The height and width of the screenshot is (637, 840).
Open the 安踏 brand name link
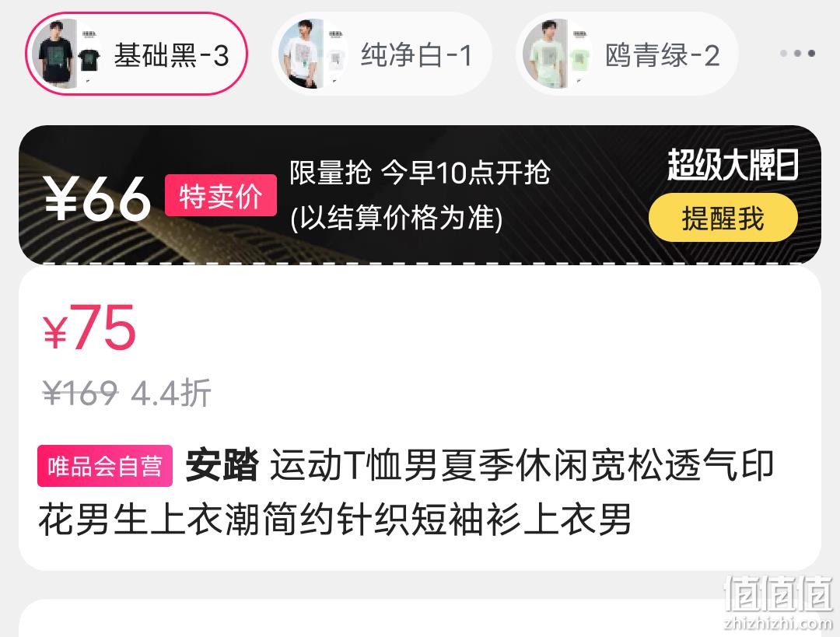(222, 465)
